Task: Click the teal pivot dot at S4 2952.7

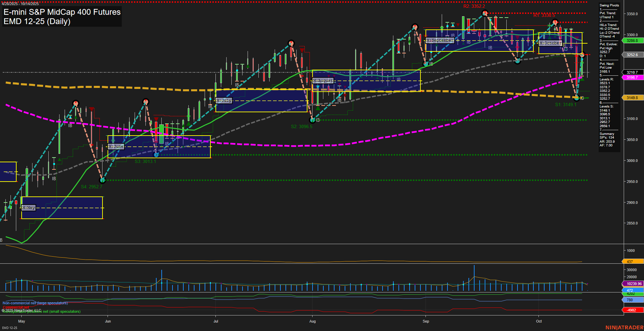Action: tap(103, 180)
